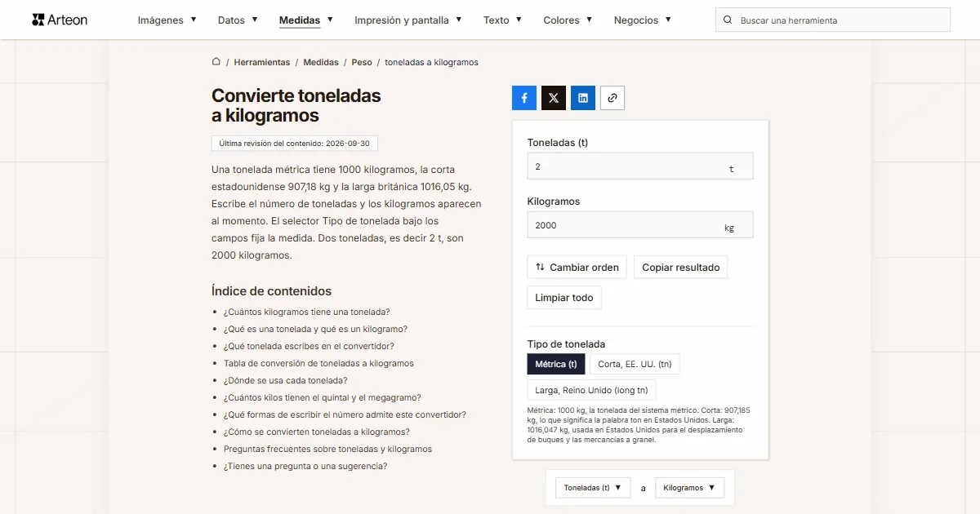
Task: Click the Limpiar todo button
Action: [564, 297]
